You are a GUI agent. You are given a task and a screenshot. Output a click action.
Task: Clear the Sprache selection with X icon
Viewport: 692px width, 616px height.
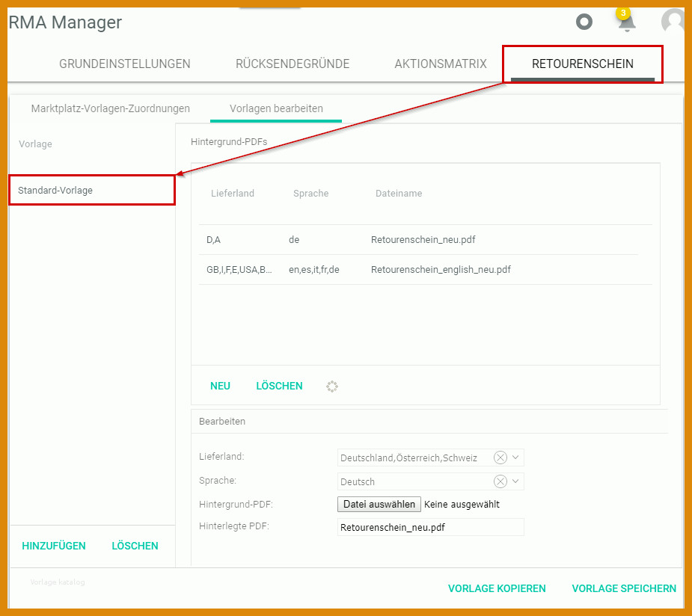500,481
